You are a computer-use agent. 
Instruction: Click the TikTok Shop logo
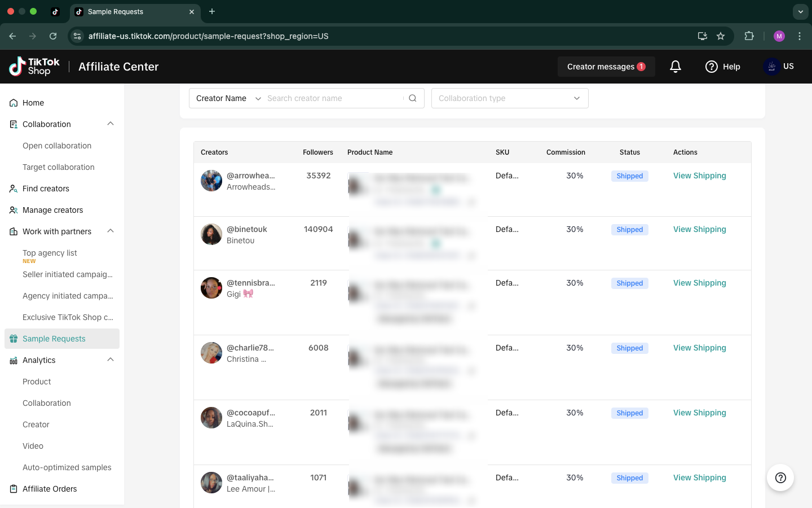35,67
